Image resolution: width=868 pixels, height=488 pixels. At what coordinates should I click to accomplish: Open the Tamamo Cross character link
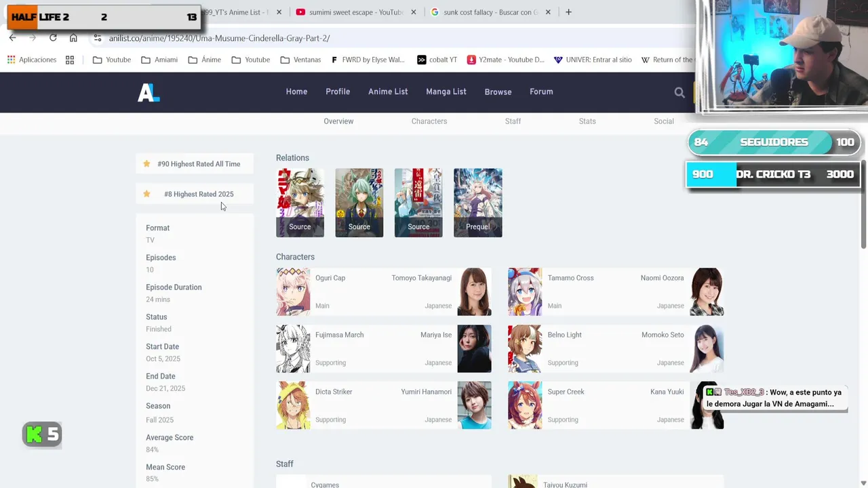point(570,278)
